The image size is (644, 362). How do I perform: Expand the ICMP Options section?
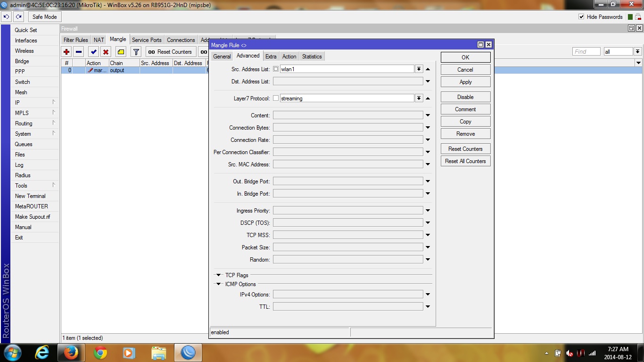click(219, 284)
